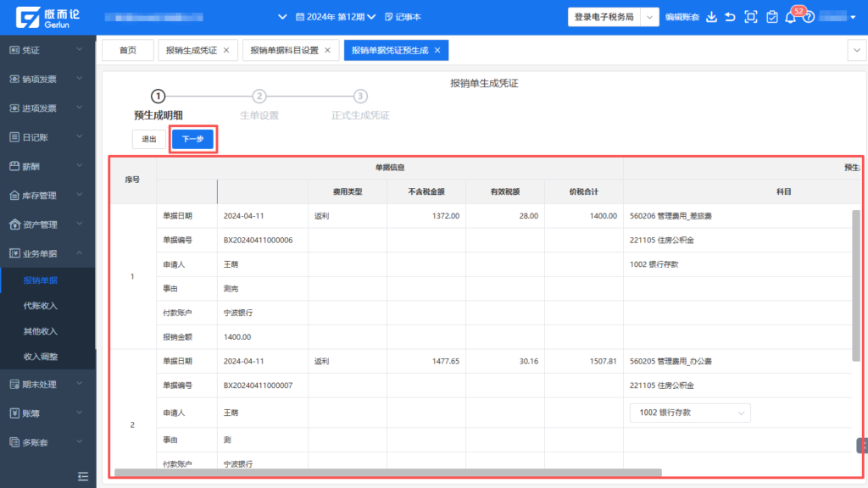This screenshot has height=488, width=868.
Task: Close the 报销生成凭证 tab
Action: click(x=226, y=51)
